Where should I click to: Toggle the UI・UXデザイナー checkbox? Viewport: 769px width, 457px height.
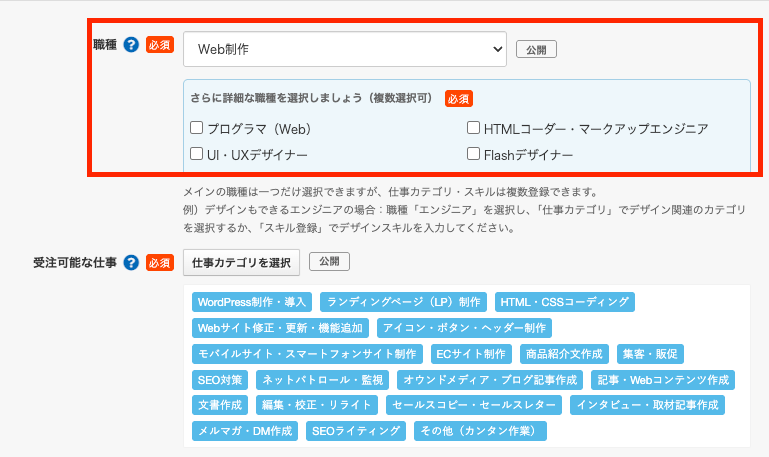(x=197, y=154)
